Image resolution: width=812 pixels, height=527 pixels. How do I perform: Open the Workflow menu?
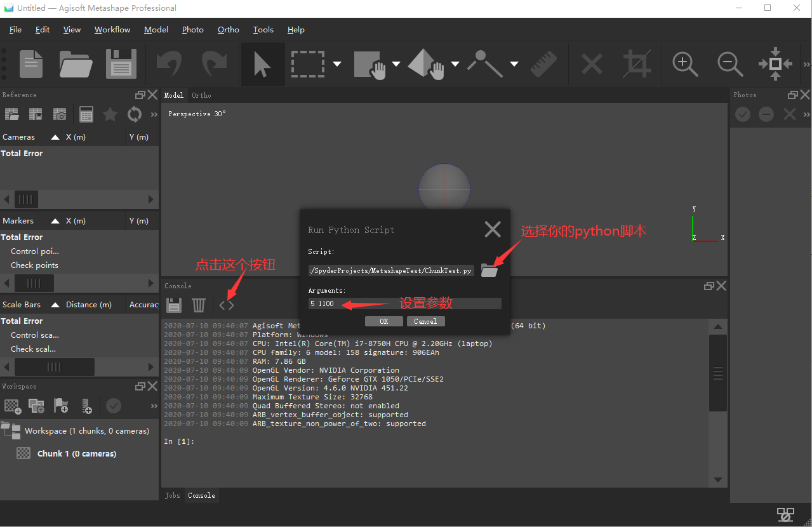(x=112, y=29)
